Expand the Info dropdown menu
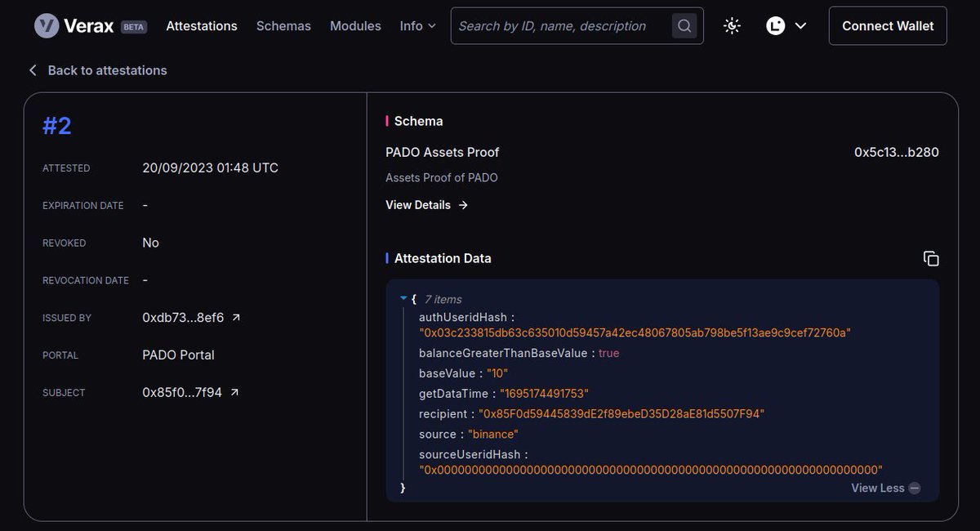Viewport: 980px width, 531px height. pos(417,26)
